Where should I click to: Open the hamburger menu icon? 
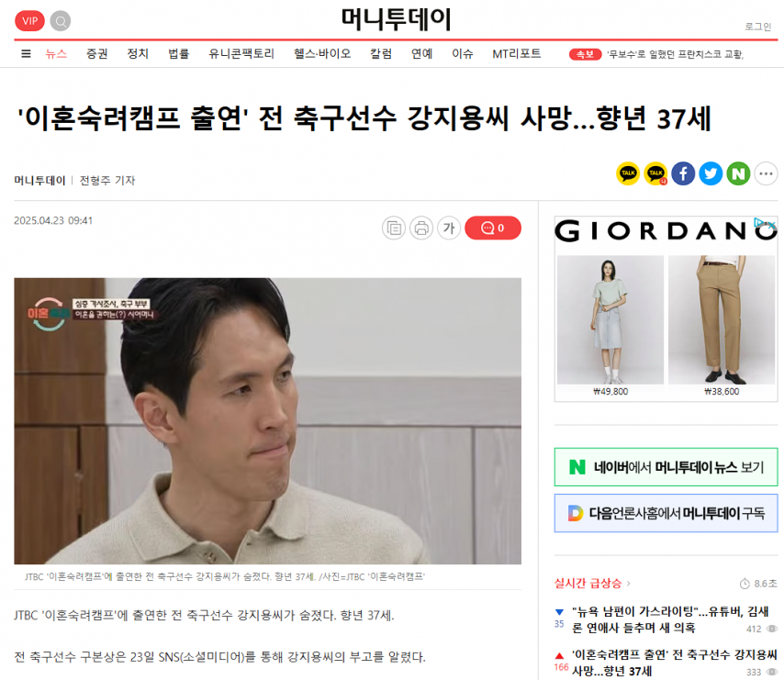click(x=26, y=53)
